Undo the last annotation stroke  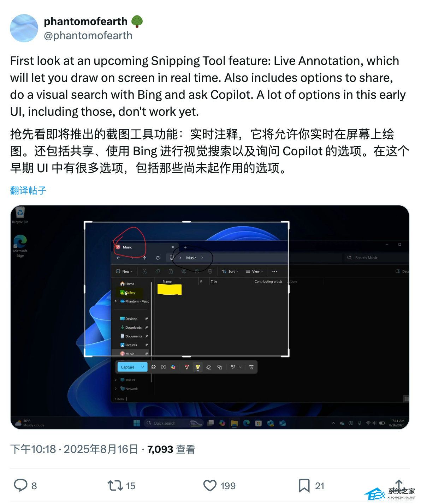pyautogui.click(x=233, y=367)
